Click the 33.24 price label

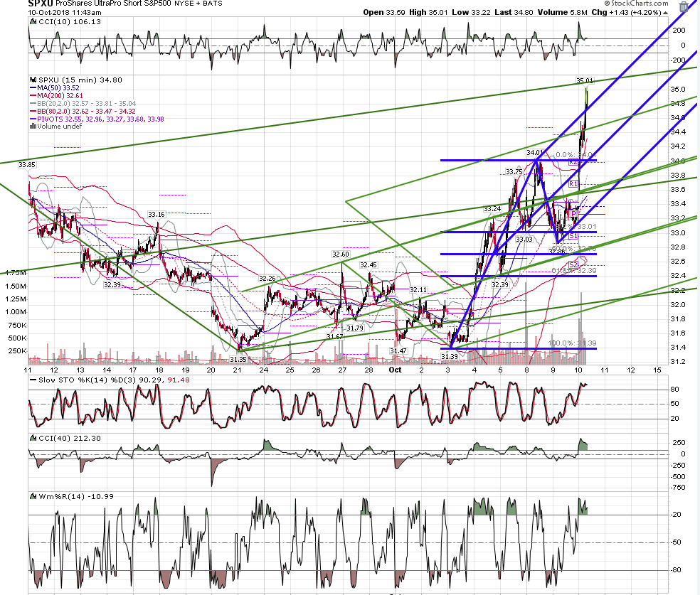[x=492, y=209]
